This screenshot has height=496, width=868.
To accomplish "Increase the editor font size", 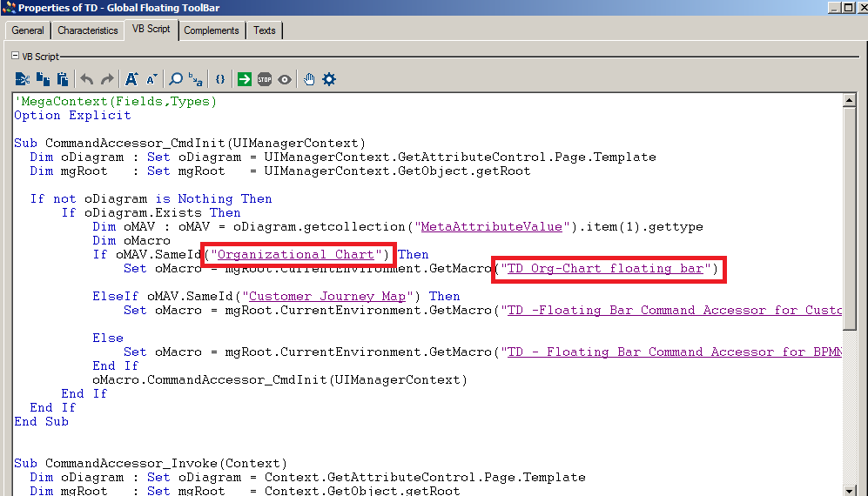I will click(131, 79).
